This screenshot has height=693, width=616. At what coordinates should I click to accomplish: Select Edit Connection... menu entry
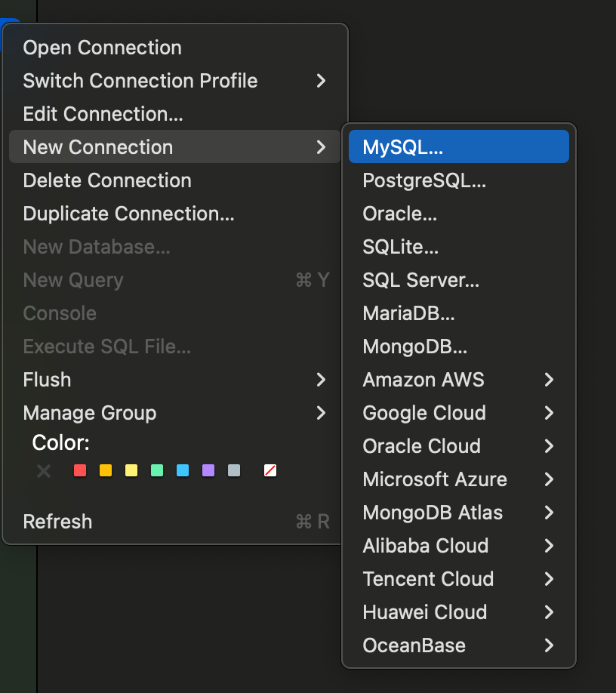[x=103, y=114]
